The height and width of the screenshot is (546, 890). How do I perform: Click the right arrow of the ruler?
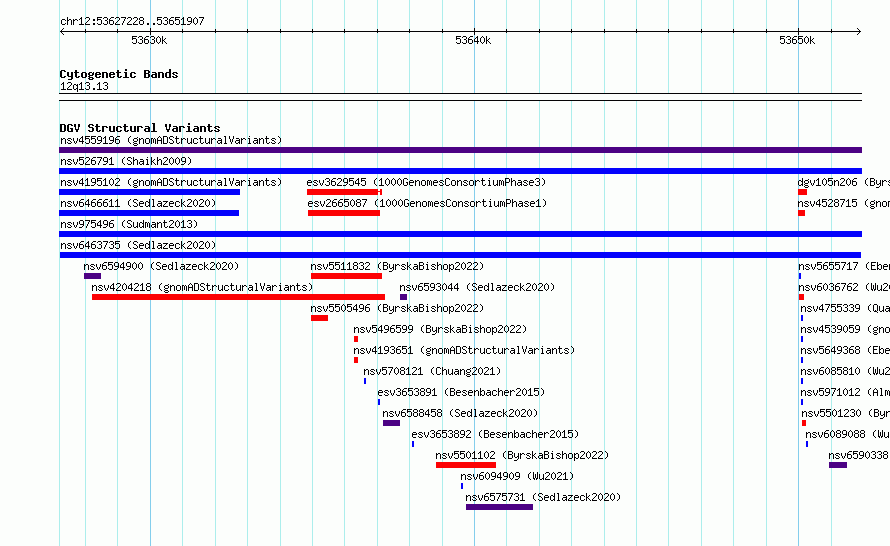coord(859,32)
